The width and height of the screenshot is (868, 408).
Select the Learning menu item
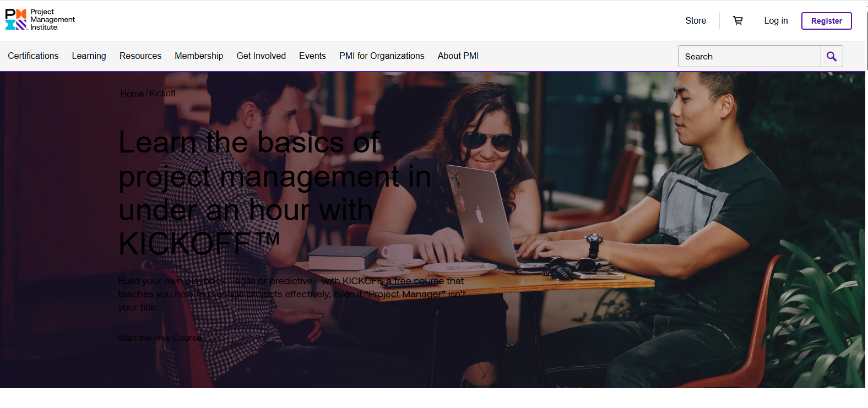pyautogui.click(x=89, y=56)
